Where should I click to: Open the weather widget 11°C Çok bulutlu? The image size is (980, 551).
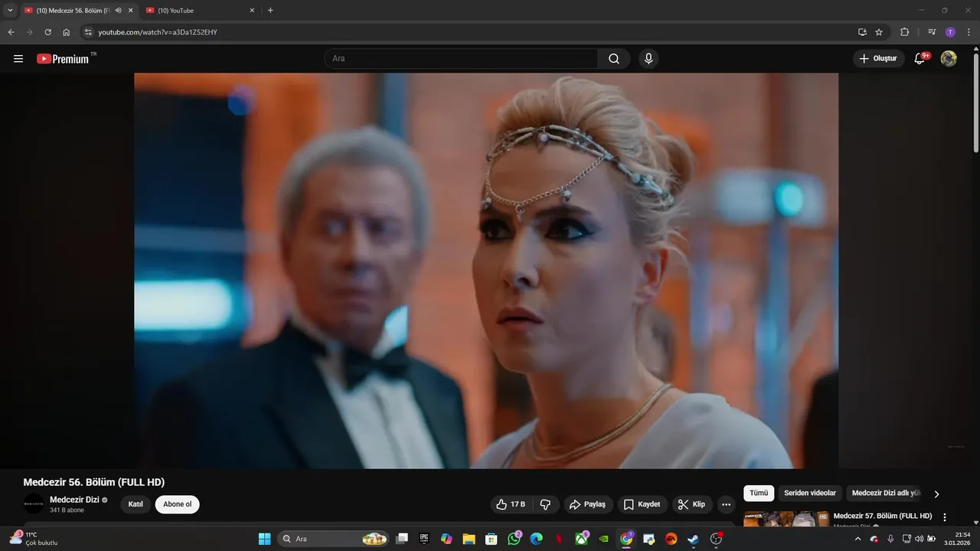click(x=34, y=539)
